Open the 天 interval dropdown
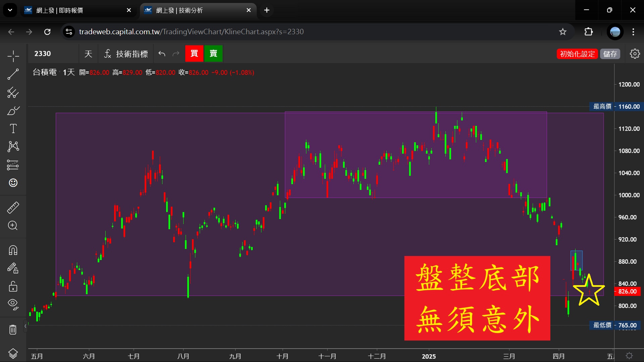644x362 pixels. point(88,54)
